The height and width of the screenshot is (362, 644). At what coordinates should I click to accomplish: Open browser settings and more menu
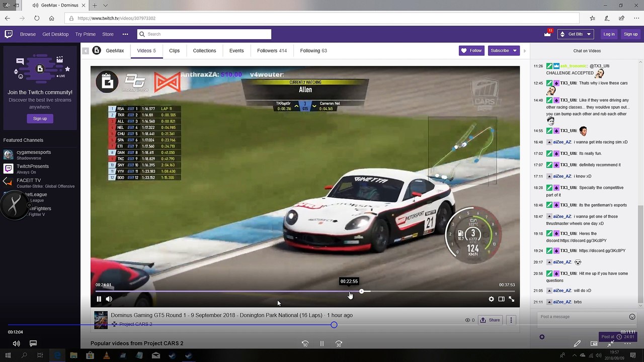(x=636, y=18)
